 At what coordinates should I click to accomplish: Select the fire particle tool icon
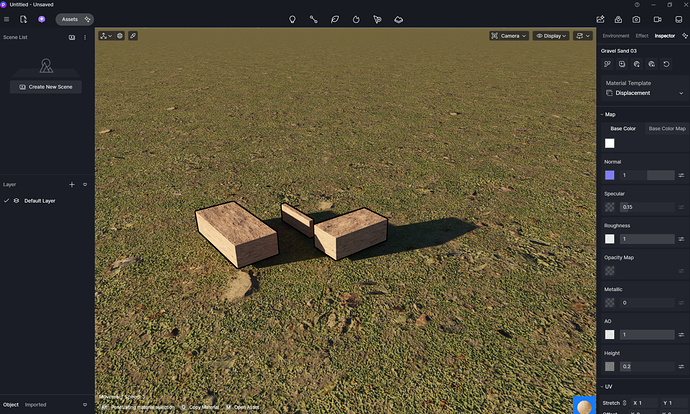pyautogui.click(x=356, y=19)
